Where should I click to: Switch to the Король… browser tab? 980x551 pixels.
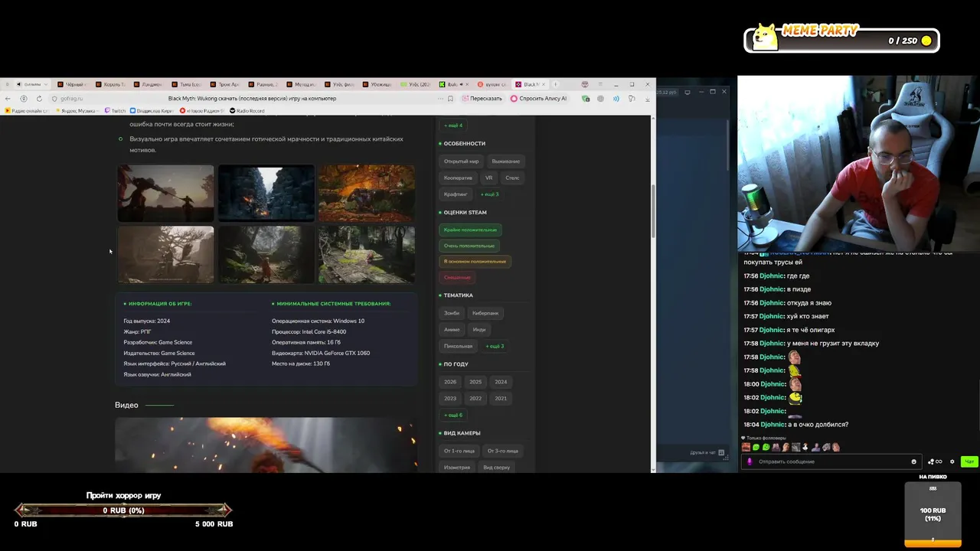pyautogui.click(x=113, y=84)
